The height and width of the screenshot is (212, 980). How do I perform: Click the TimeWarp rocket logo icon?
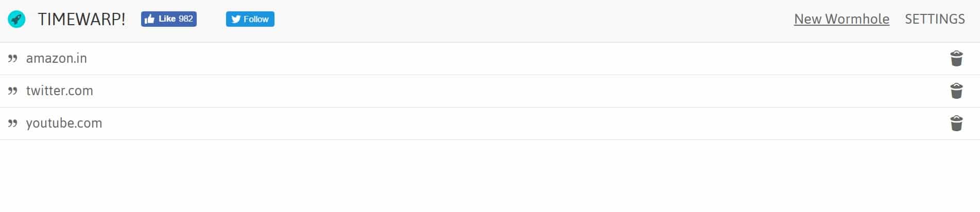click(x=16, y=20)
